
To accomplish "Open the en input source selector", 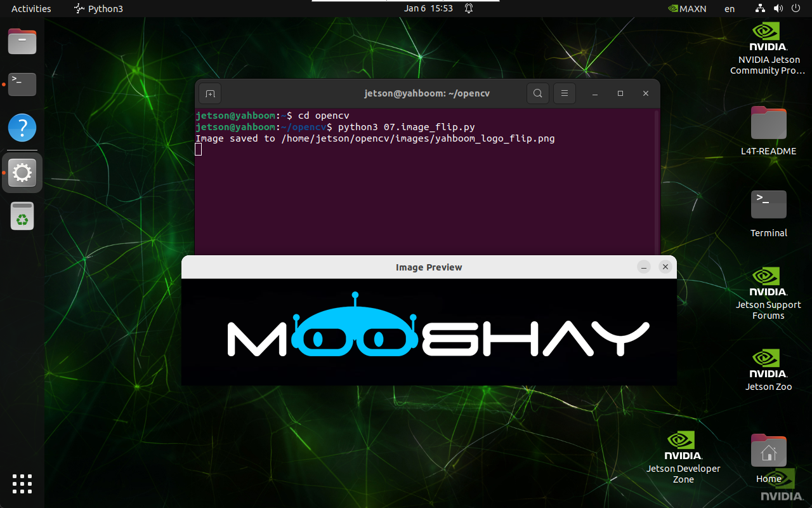I will tap(730, 8).
